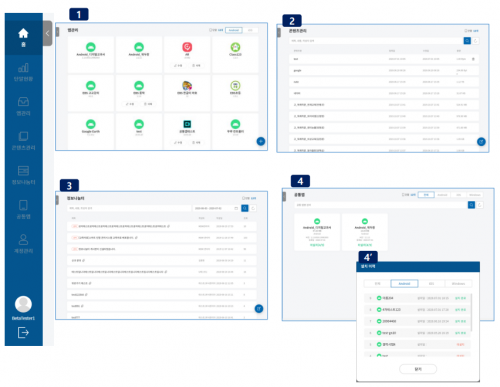This screenshot has height=387, width=500.
Task: Click the scrollbar in the install history list
Action: pos(471,313)
